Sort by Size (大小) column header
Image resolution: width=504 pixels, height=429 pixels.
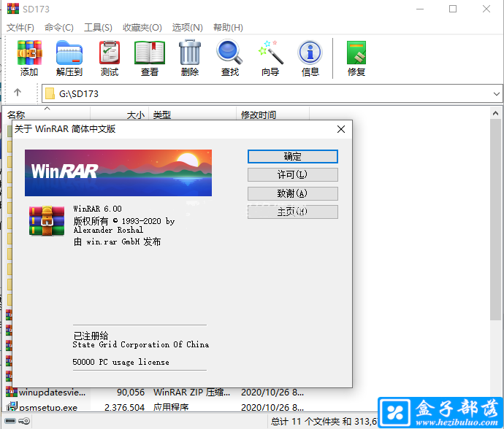[x=119, y=115]
